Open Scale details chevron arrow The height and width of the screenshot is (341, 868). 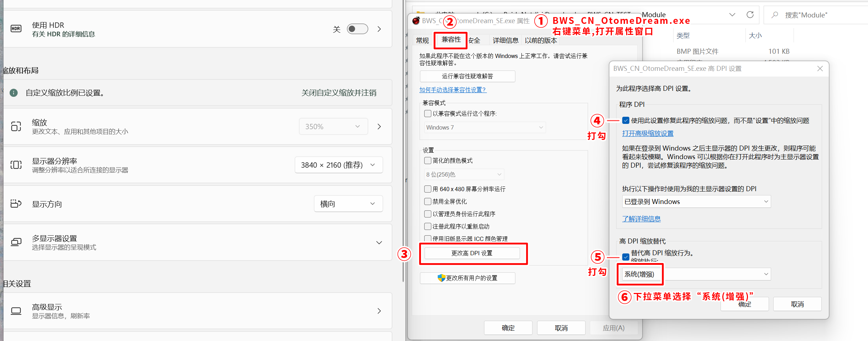tap(379, 126)
